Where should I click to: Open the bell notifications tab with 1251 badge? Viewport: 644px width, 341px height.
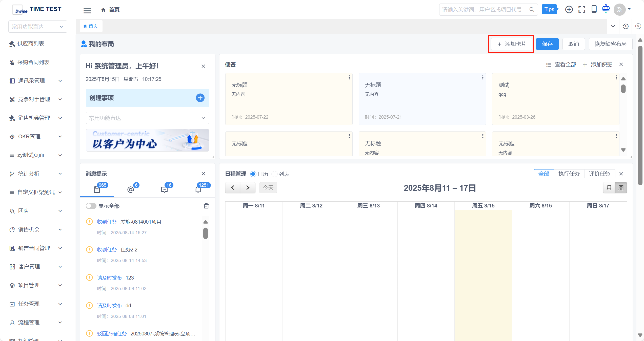198,189
